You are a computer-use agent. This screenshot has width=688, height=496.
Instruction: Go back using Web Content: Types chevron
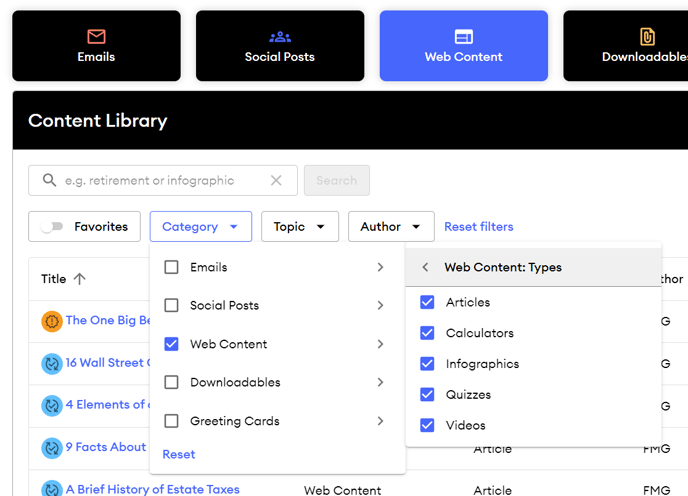coord(425,268)
